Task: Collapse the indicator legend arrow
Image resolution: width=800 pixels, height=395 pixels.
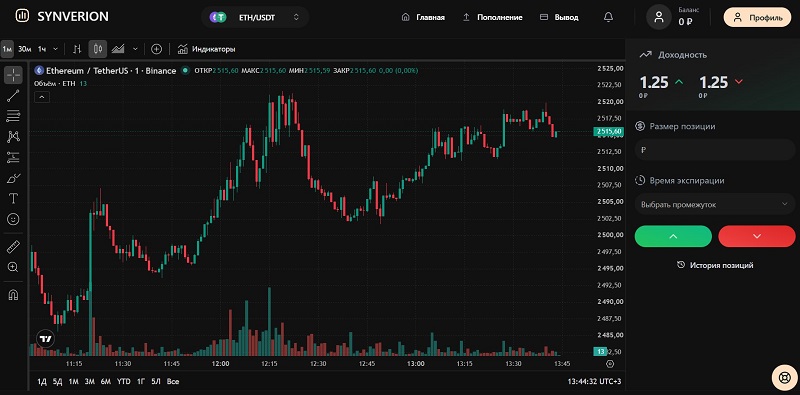Action: point(42,96)
